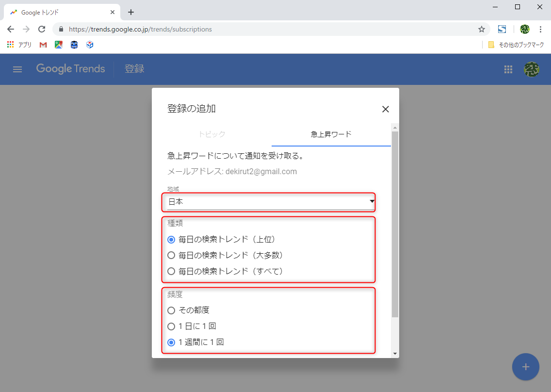The height and width of the screenshot is (392, 551).
Task: Select 毎日の検索トレンド（大多数） option
Action: (x=171, y=255)
